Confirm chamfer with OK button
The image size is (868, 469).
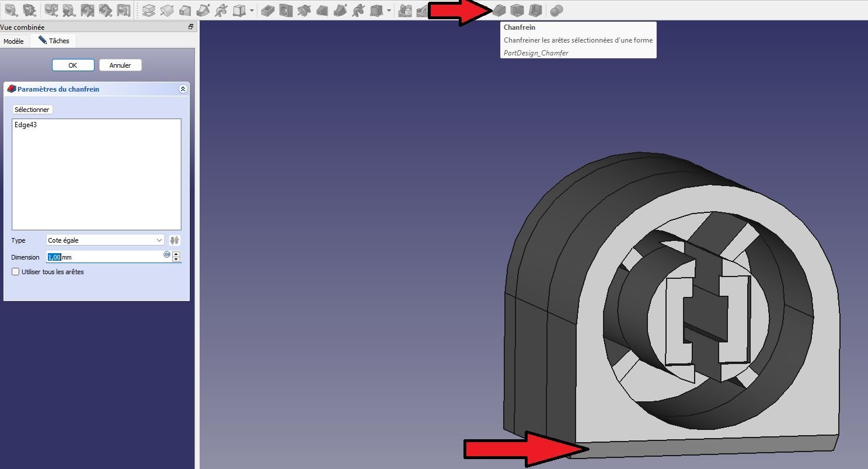[x=73, y=65]
